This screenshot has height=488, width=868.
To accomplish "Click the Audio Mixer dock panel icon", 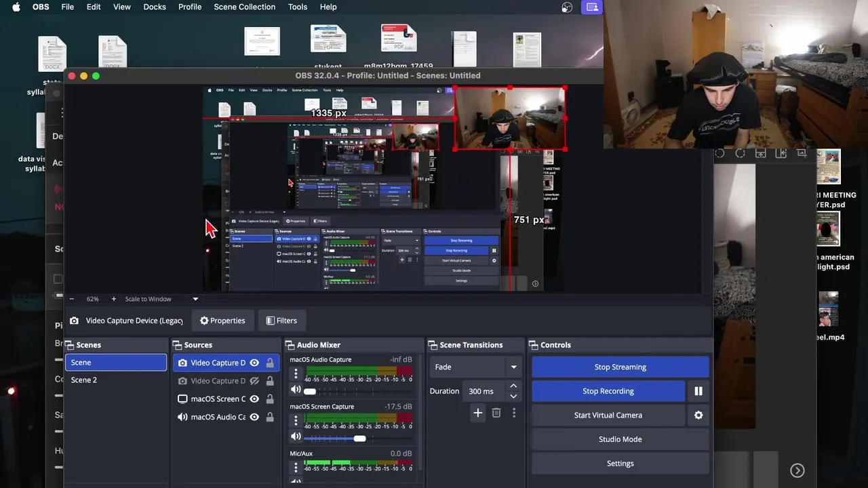I will (x=290, y=345).
